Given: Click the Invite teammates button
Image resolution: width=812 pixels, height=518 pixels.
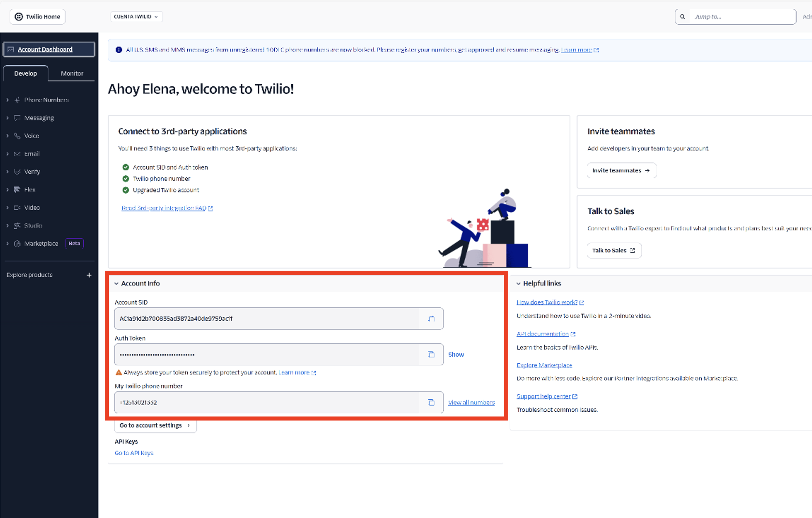Looking at the screenshot, I should point(621,170).
